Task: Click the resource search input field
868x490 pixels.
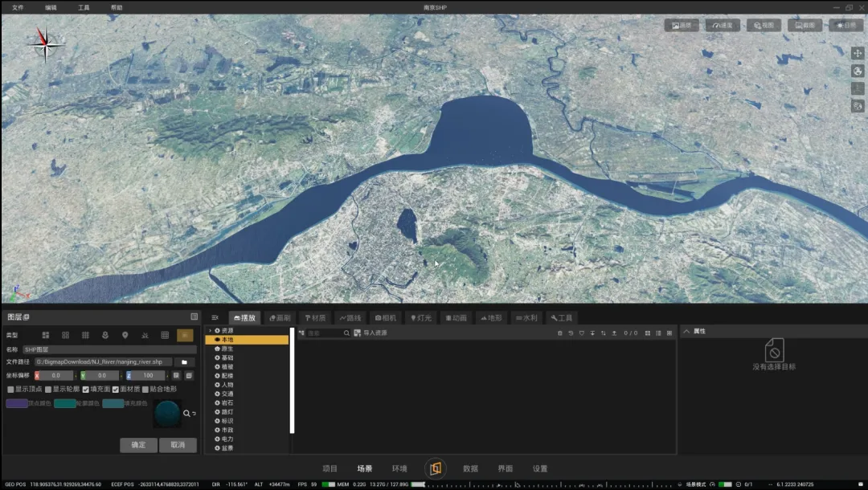Action: [323, 333]
